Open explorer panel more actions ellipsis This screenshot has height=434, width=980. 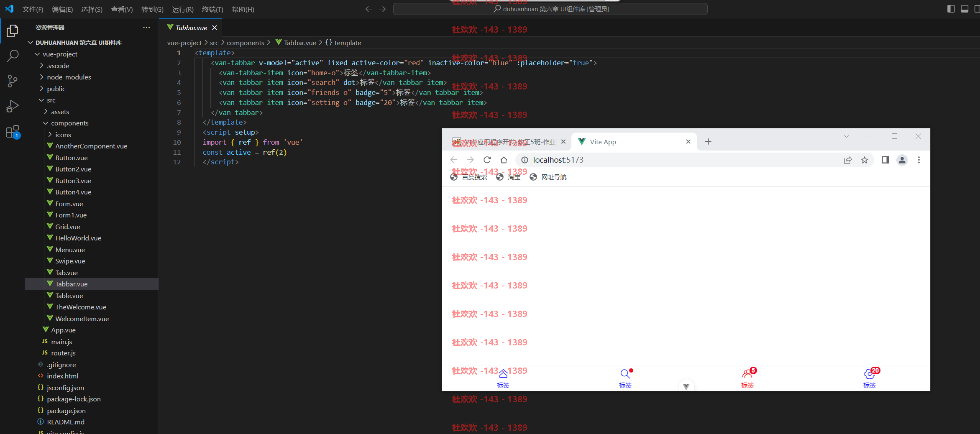pyautogui.click(x=146, y=28)
